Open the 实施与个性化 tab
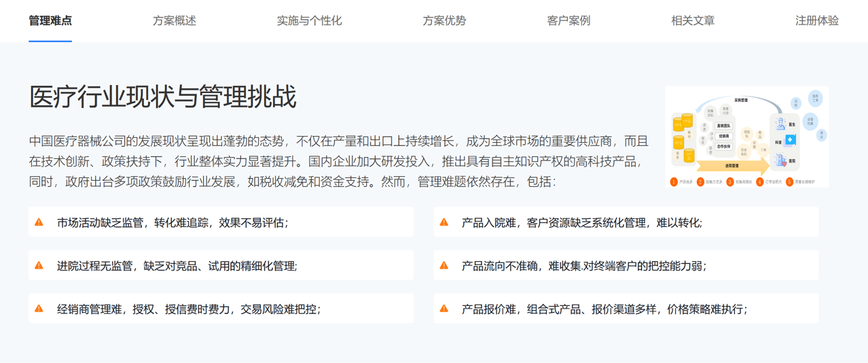Screen dimensions: 868x363 coord(309,20)
